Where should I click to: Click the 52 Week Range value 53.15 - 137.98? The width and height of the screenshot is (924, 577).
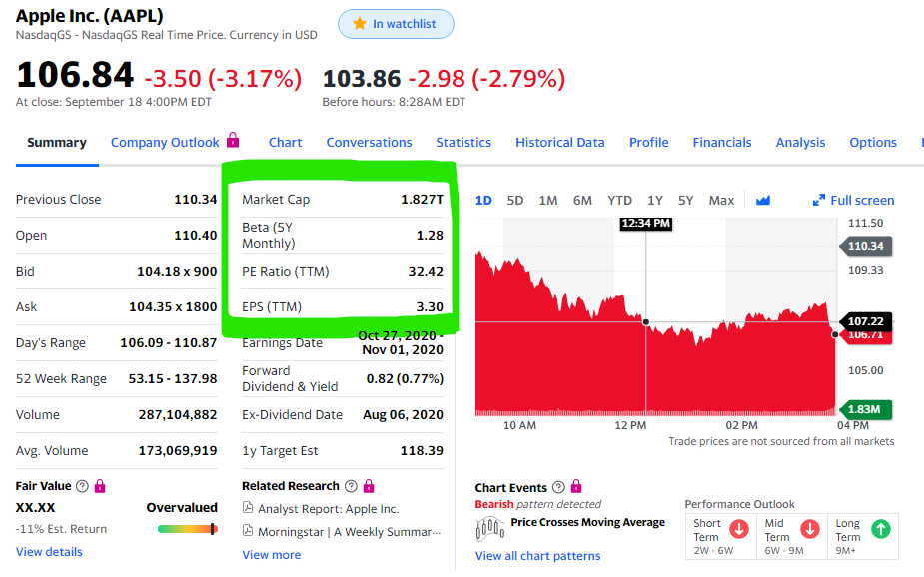coord(173,379)
